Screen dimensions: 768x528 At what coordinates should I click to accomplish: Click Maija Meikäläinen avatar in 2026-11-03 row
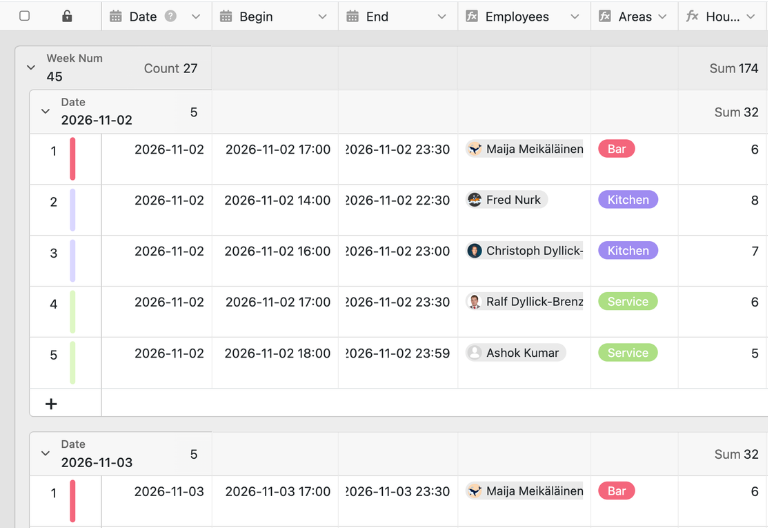point(474,491)
